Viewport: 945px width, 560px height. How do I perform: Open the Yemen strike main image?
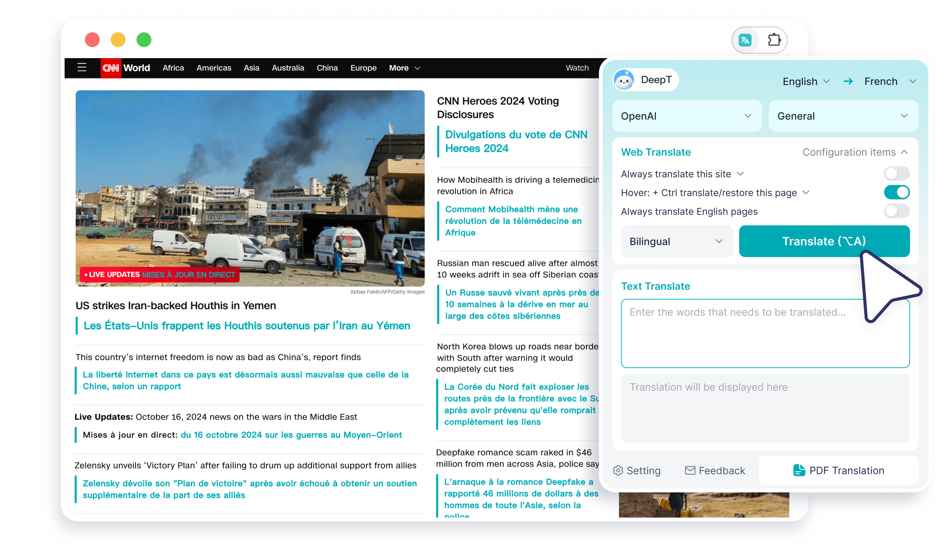coord(250,188)
